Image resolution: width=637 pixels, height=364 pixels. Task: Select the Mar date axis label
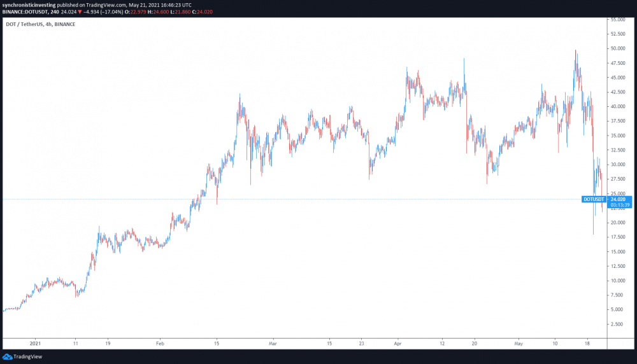pos(273,343)
